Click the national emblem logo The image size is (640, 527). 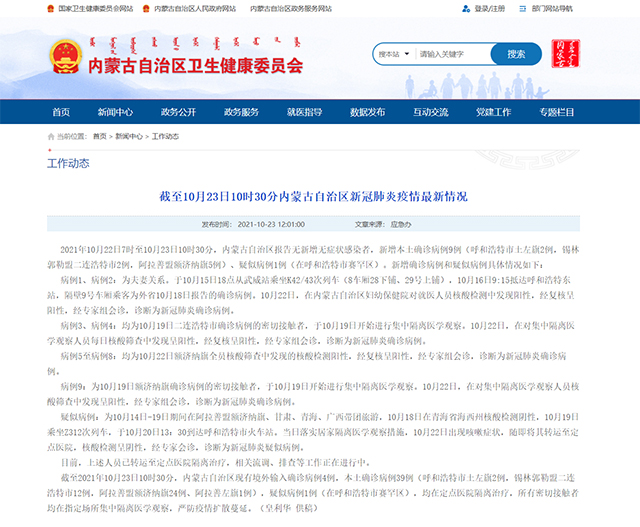[63, 57]
